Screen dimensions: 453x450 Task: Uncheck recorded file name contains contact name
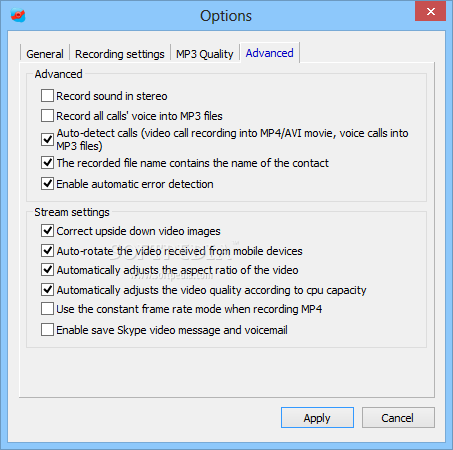[47, 163]
